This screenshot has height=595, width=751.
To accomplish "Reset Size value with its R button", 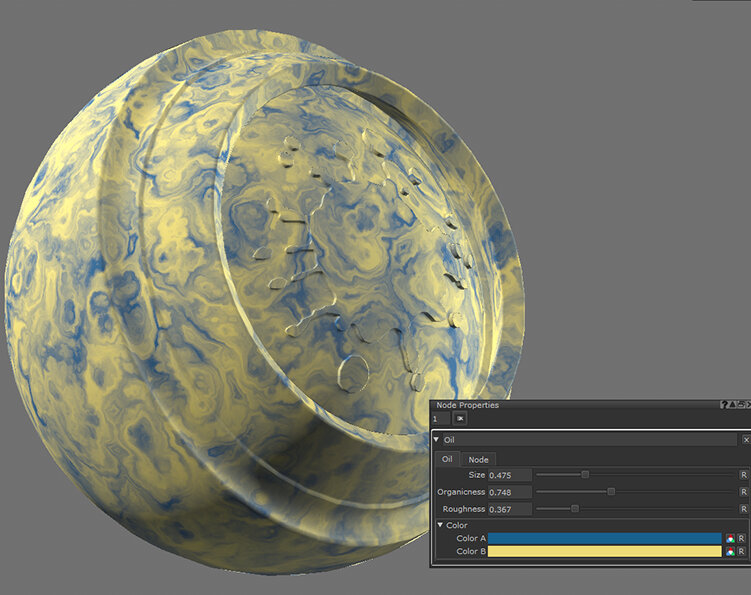I will 743,475.
